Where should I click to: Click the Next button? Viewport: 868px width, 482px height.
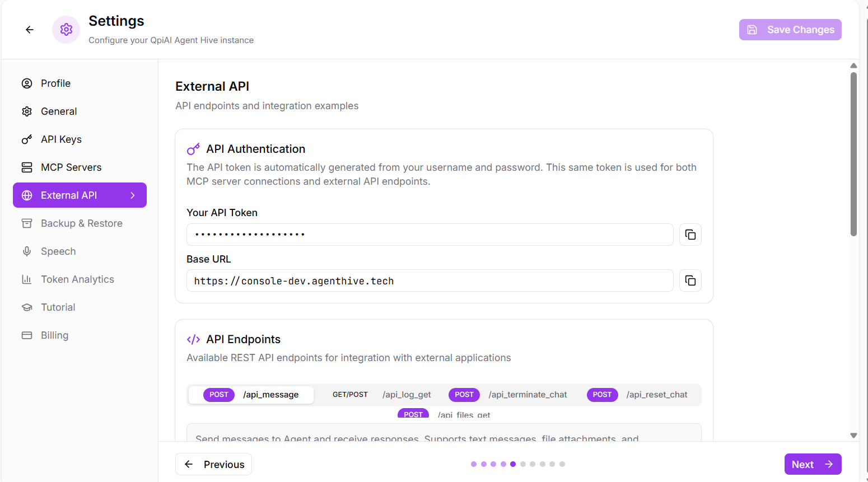coord(813,464)
